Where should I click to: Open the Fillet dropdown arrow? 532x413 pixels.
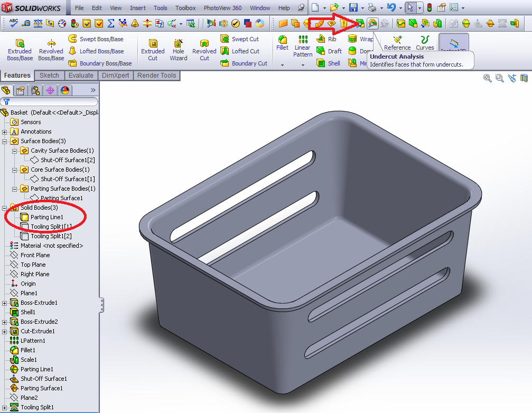point(282,65)
